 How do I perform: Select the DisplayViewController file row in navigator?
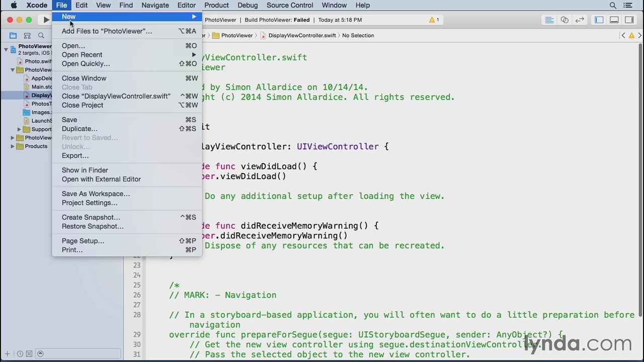click(x=26, y=96)
